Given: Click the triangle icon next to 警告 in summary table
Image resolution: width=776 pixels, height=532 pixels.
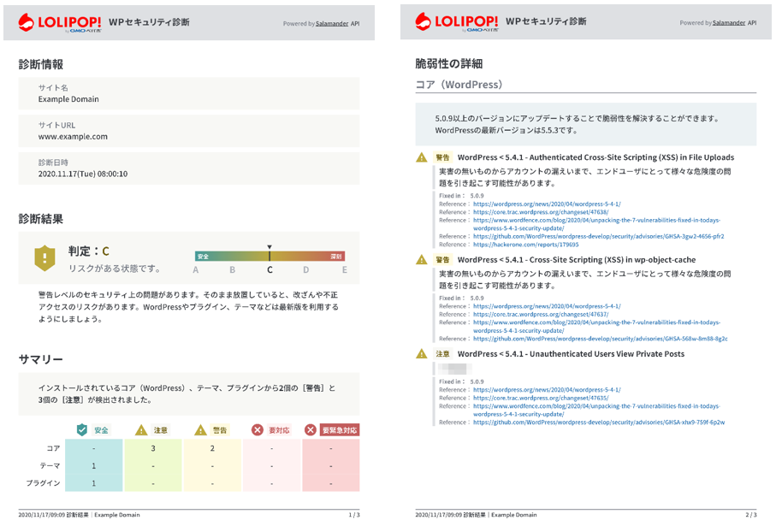Looking at the screenshot, I should pos(200,430).
